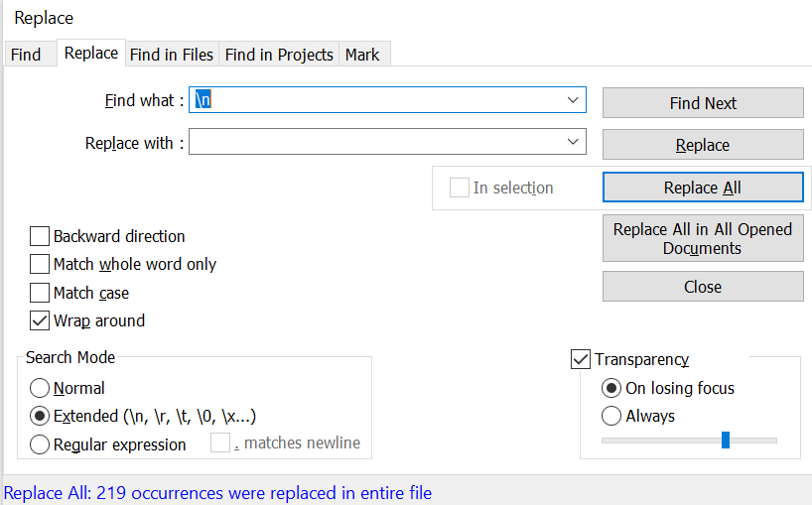Expand the Find what dropdown arrow
Screen dimensions: 812x505
tap(573, 100)
